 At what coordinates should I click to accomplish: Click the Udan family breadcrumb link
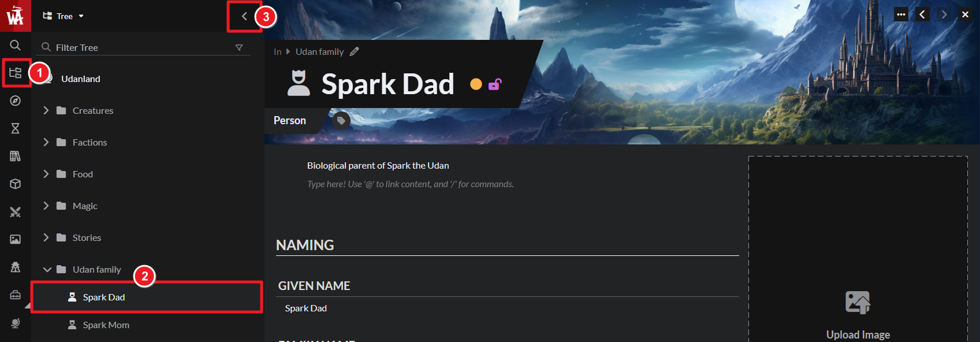tap(320, 52)
